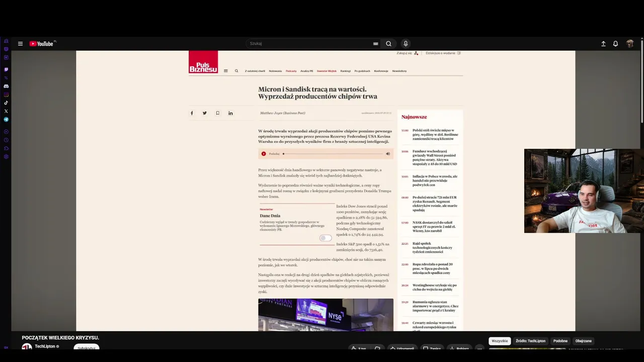Open browser sidebar history clock icon
The height and width of the screenshot is (362, 644).
click(6, 140)
